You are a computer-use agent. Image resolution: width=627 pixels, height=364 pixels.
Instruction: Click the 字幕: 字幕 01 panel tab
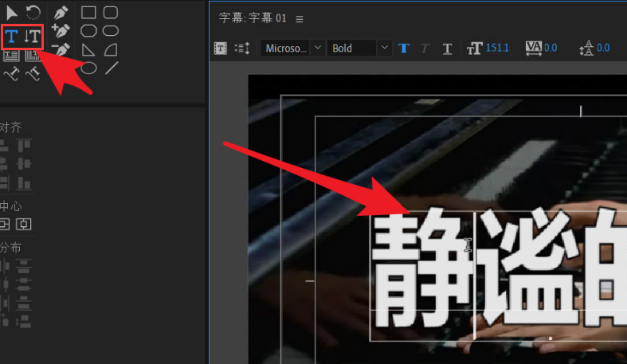click(x=253, y=18)
